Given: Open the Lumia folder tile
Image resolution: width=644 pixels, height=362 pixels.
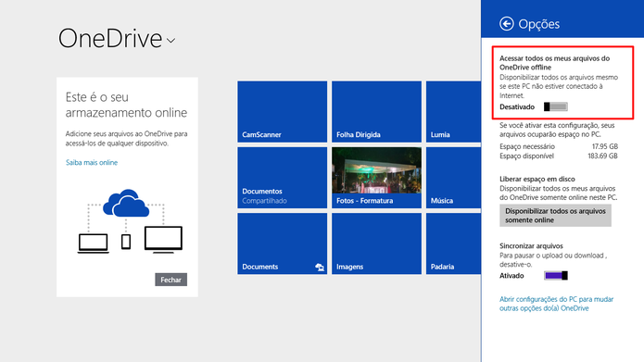Looking at the screenshot, I should coord(453,112).
